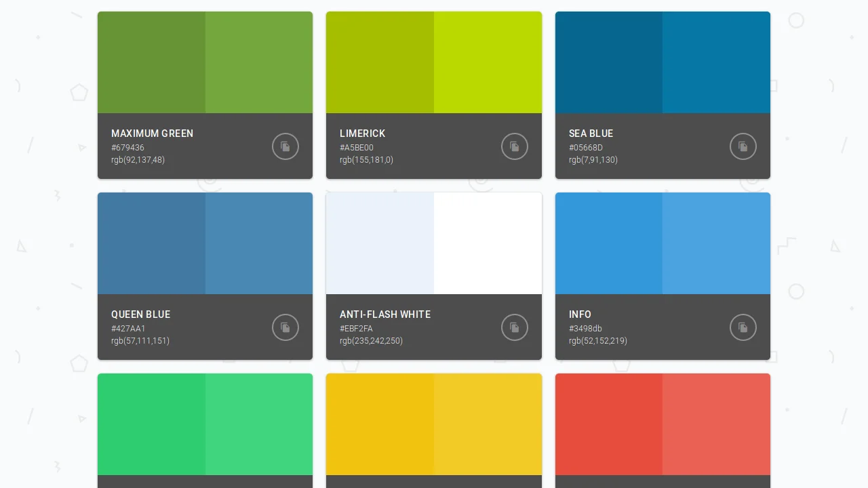Click the hex code #3498db

pyautogui.click(x=585, y=329)
